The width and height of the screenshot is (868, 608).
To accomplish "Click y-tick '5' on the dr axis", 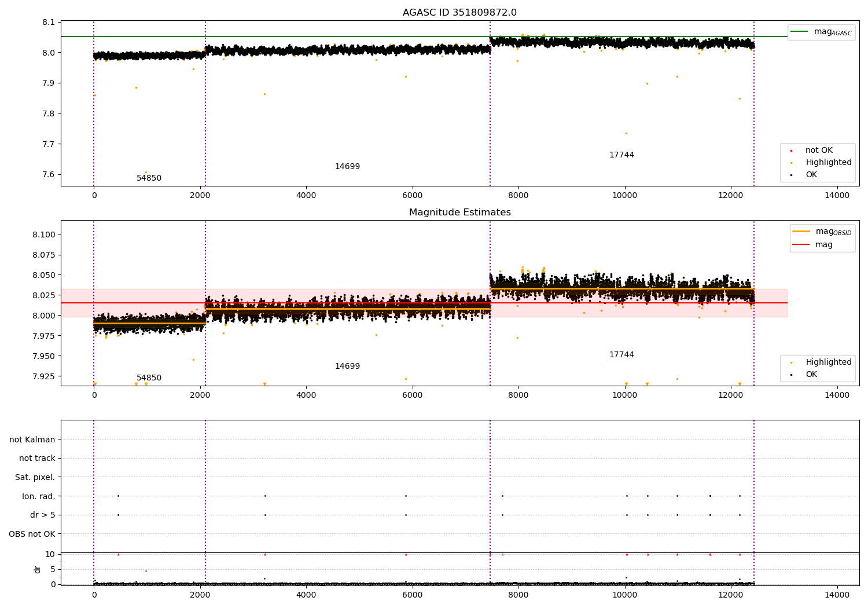I will (53, 569).
